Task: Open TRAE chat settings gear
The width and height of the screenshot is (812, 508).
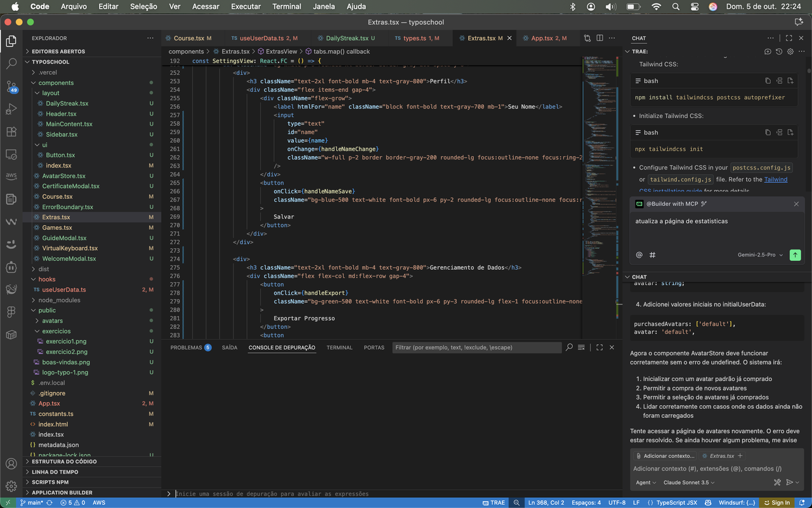Action: coord(790,51)
